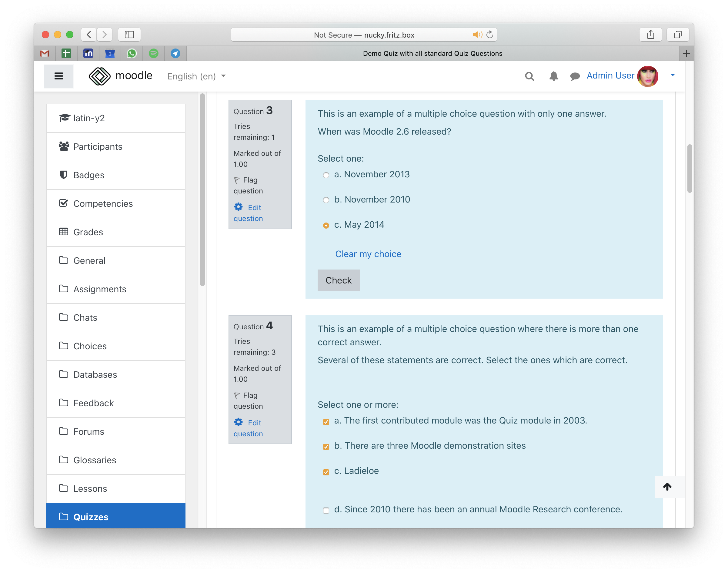Go back with browser back arrow
Image resolution: width=728 pixels, height=573 pixels.
coord(89,35)
